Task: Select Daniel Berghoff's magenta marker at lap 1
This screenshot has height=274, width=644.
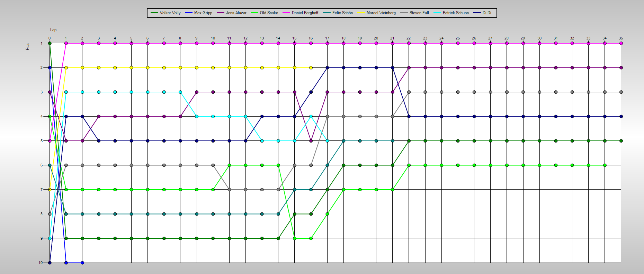Action: tap(66, 43)
